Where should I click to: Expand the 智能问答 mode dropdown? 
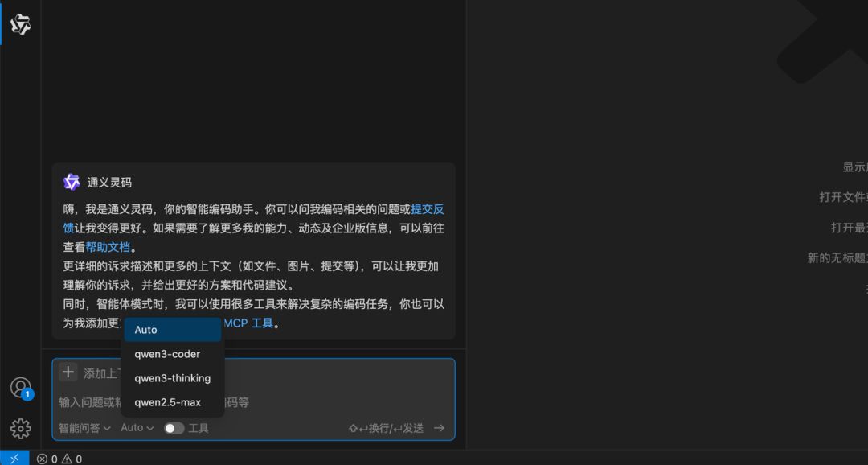(84, 428)
